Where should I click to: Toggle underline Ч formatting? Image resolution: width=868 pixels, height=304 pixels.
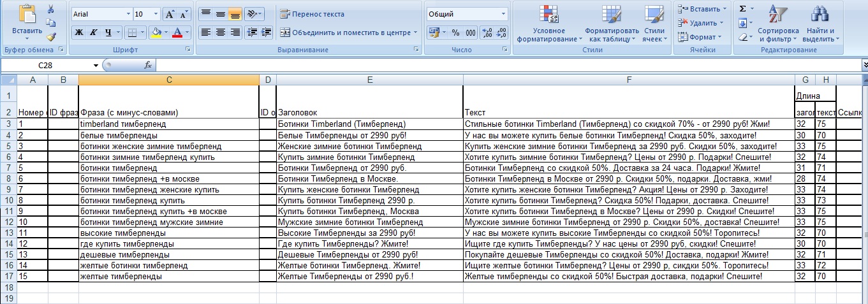click(108, 33)
